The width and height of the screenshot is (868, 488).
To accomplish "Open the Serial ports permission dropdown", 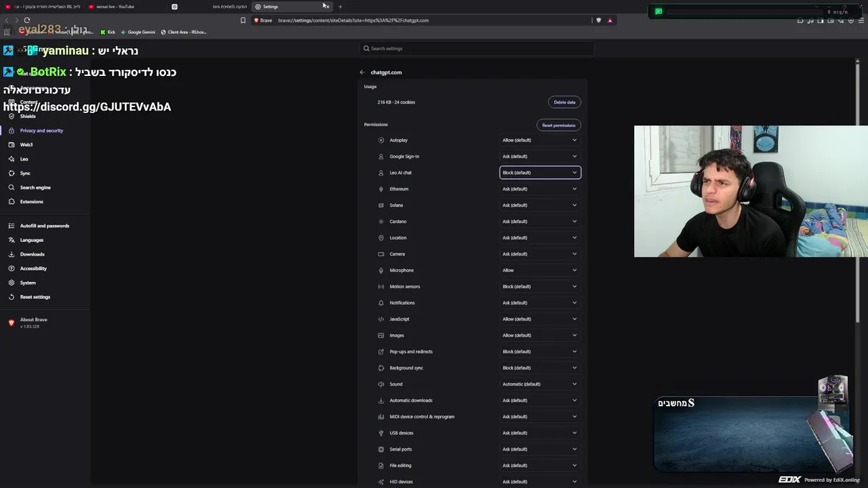I will coord(540,449).
